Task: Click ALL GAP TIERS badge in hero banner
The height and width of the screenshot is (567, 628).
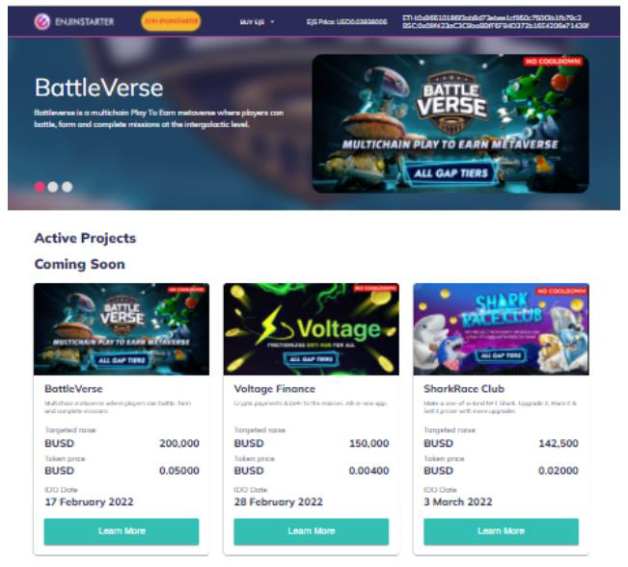Action: (x=451, y=173)
